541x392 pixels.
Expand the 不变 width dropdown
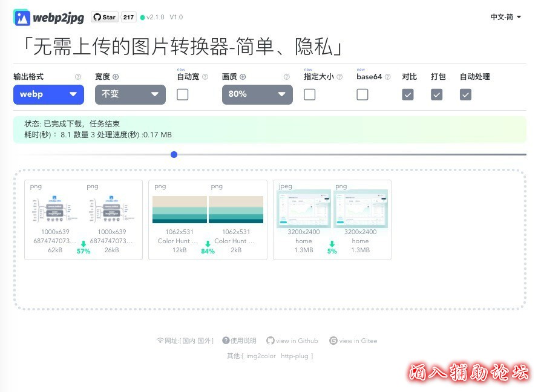[130, 94]
